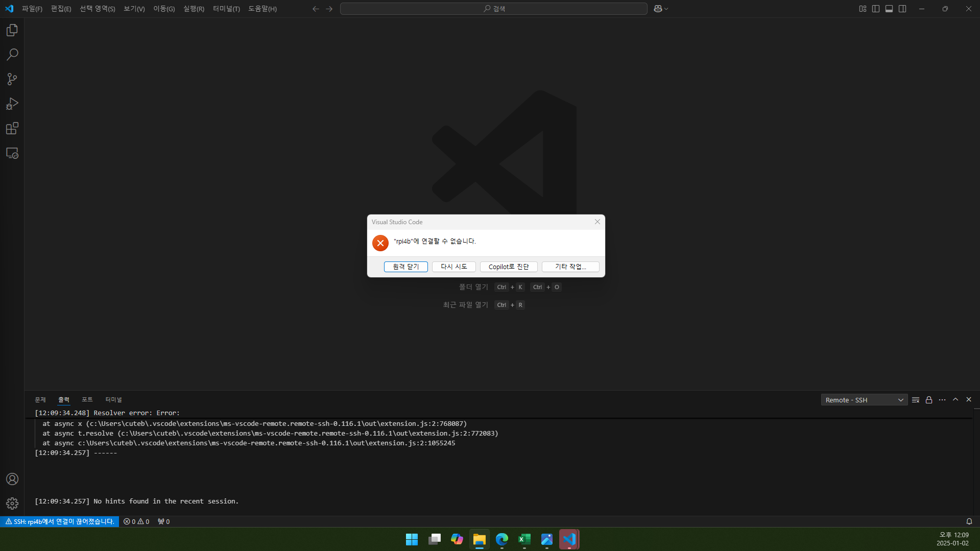Close the output panel

[969, 400]
